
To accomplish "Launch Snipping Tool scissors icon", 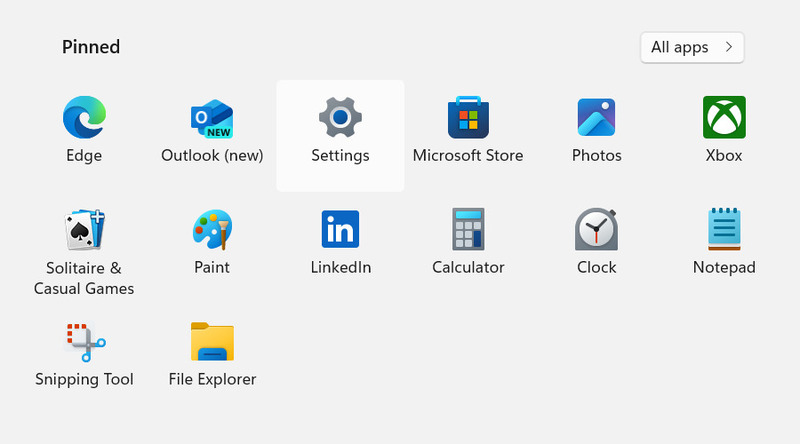I will click(85, 342).
